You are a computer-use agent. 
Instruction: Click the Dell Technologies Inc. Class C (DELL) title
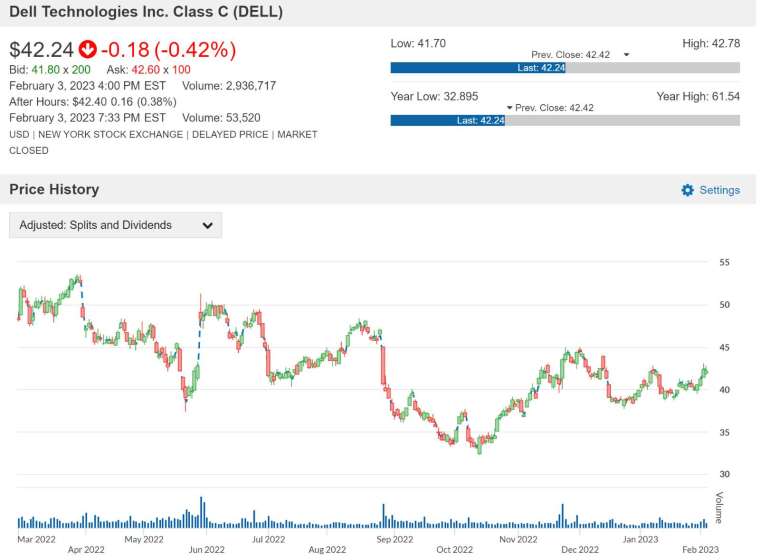[146, 12]
